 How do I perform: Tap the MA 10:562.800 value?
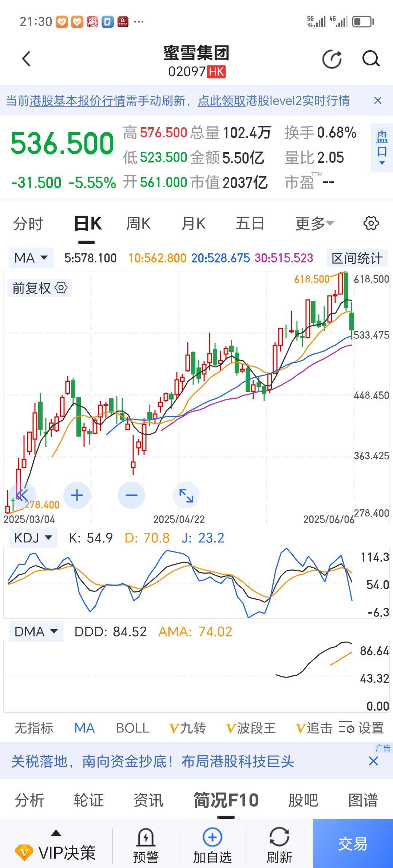click(158, 258)
